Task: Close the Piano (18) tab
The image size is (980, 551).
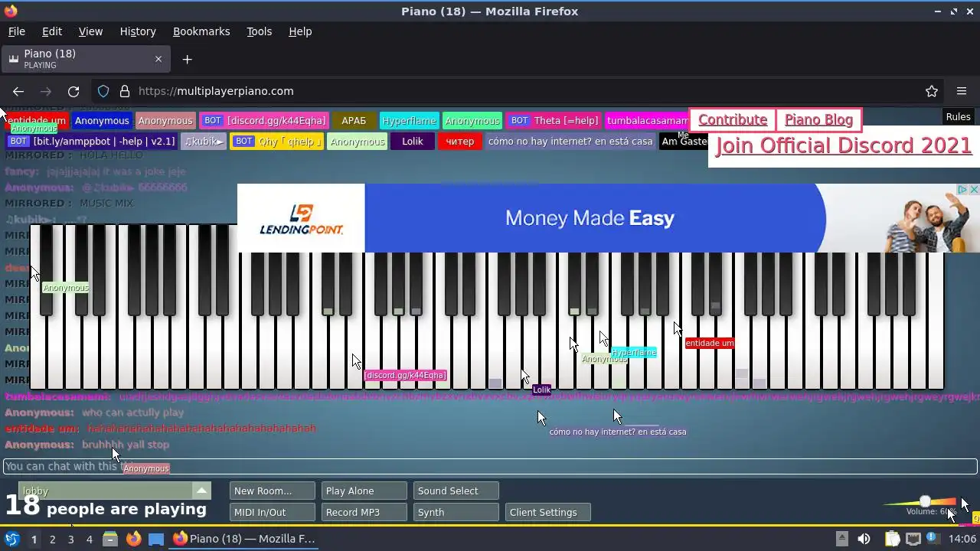Action: click(158, 59)
